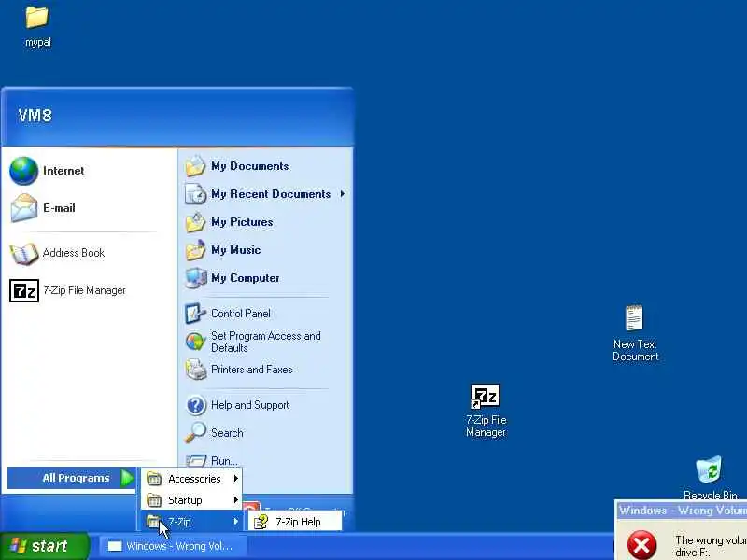Viewport: 747px width, 560px height.
Task: Click Set Program Access and Defaults icon
Action: click(195, 342)
